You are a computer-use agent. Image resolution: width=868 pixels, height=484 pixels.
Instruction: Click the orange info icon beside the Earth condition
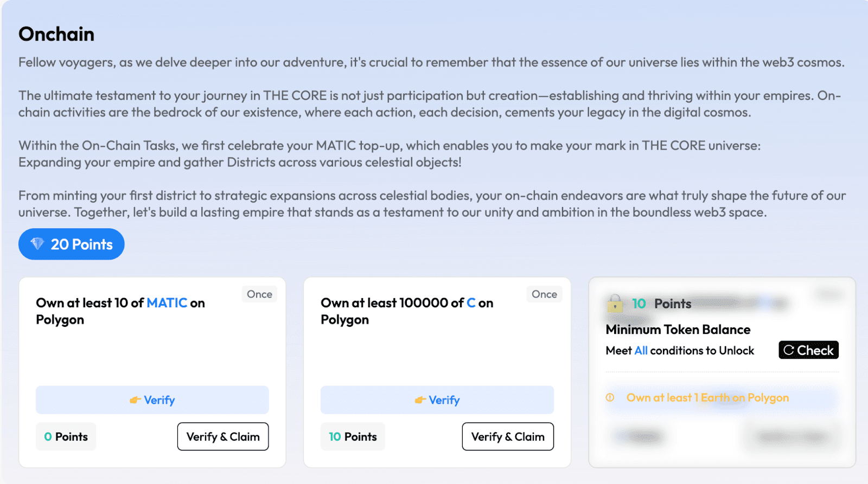610,397
